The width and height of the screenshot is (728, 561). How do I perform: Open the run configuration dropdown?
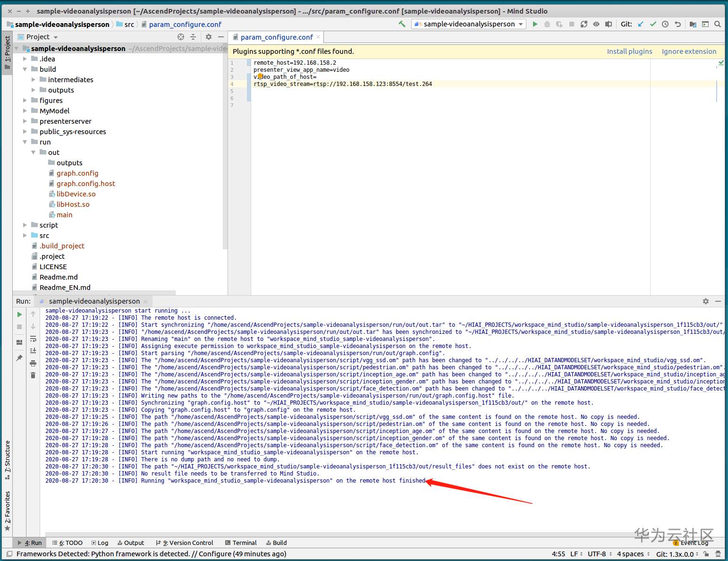point(469,24)
